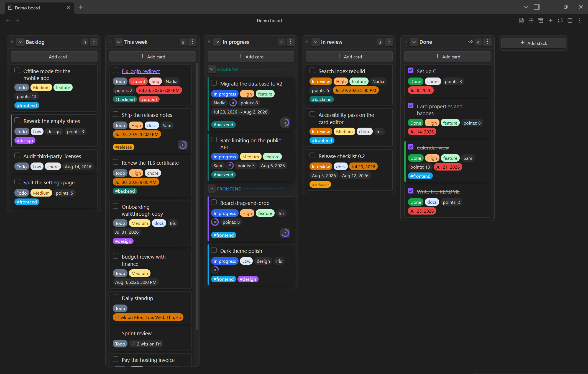Click the Add stack button

point(533,43)
